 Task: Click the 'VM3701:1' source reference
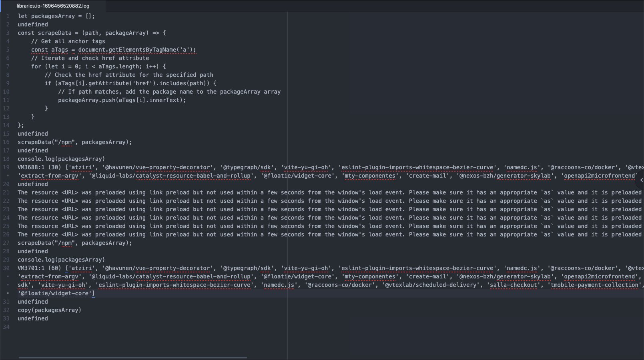click(x=31, y=268)
